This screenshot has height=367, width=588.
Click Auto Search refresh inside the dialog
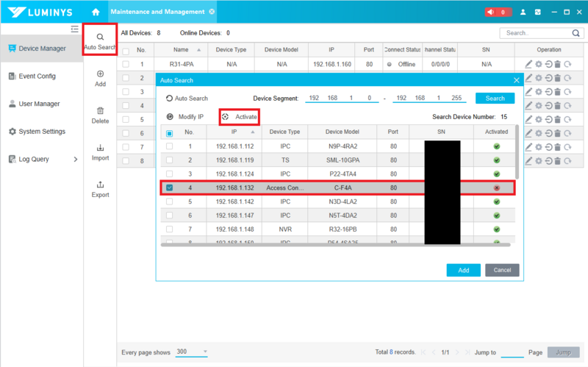click(187, 99)
